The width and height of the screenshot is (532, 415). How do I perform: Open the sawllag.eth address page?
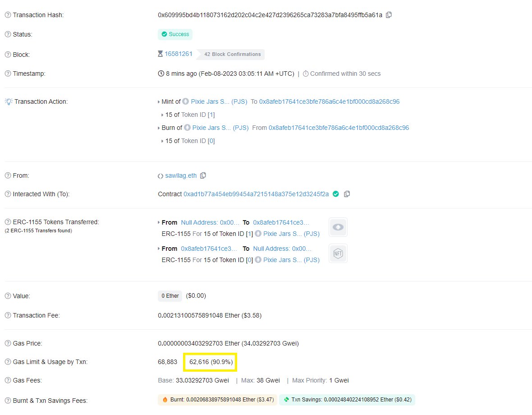click(181, 175)
